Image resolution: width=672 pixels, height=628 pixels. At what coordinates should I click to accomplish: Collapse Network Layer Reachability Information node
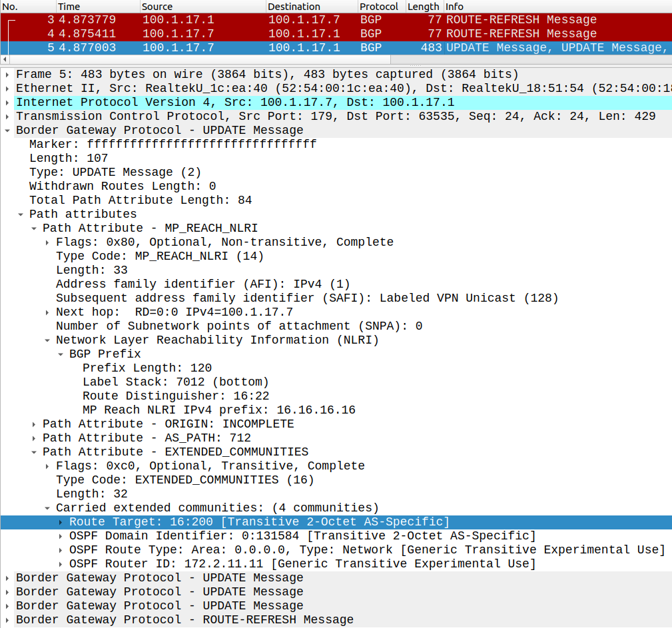coord(47,340)
